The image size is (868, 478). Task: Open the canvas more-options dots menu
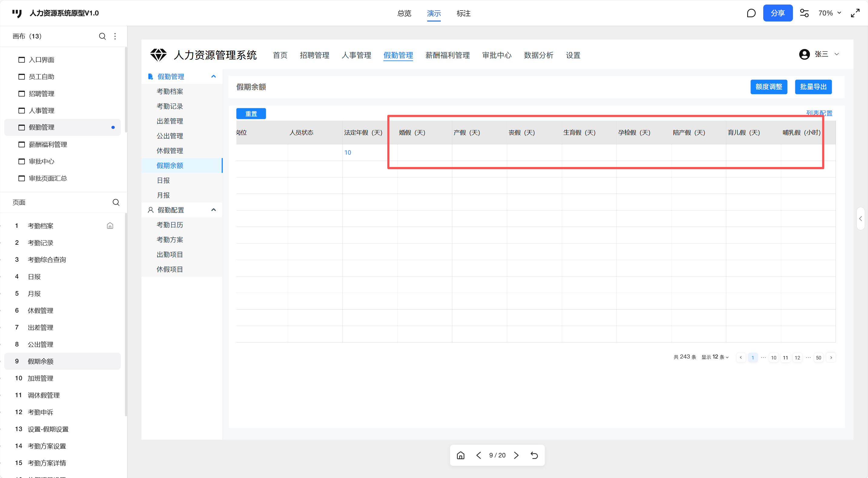pyautogui.click(x=115, y=36)
